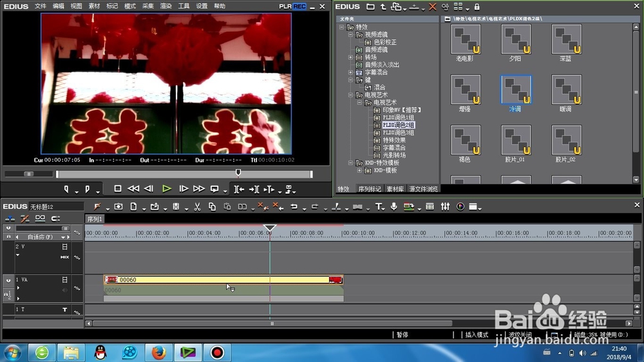The width and height of the screenshot is (644, 362).
Task: Expand the 2 V track disclosure triangle
Action: coord(17,255)
